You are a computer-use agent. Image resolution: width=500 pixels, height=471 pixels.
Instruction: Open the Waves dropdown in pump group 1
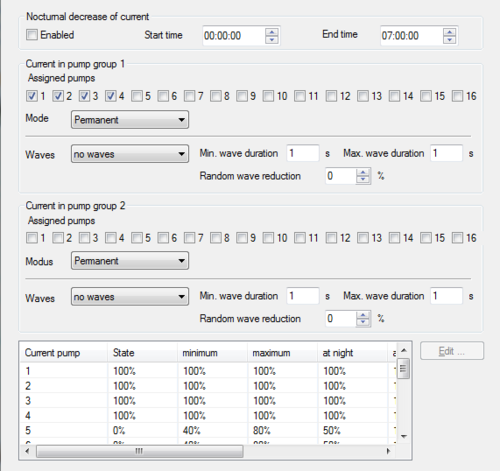click(x=130, y=154)
